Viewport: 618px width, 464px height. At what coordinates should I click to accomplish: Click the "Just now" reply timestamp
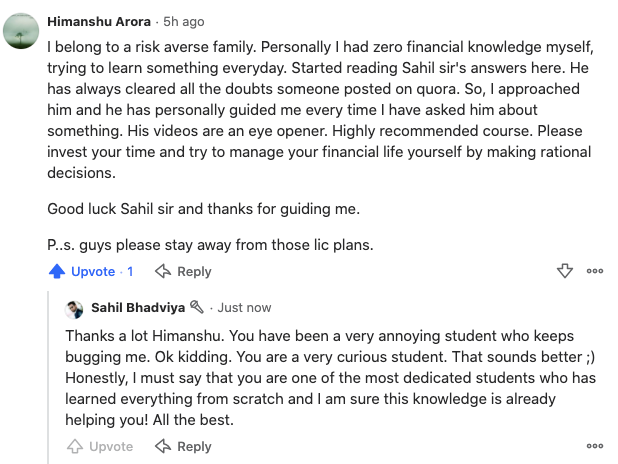[244, 307]
